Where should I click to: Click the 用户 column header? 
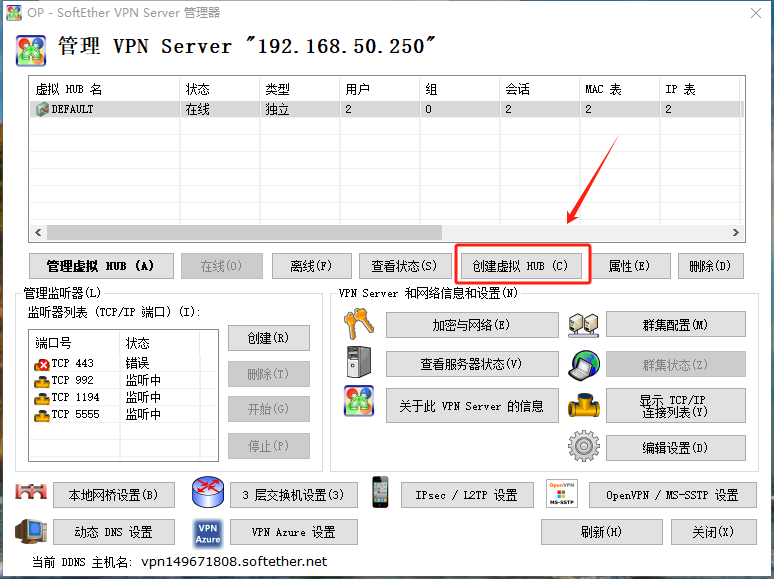click(x=380, y=89)
